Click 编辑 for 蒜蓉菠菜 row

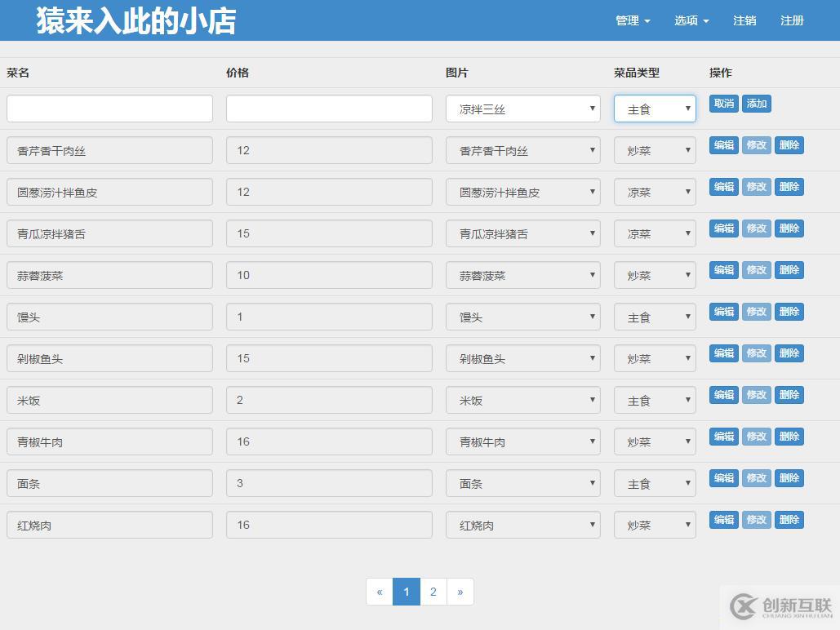[724, 270]
